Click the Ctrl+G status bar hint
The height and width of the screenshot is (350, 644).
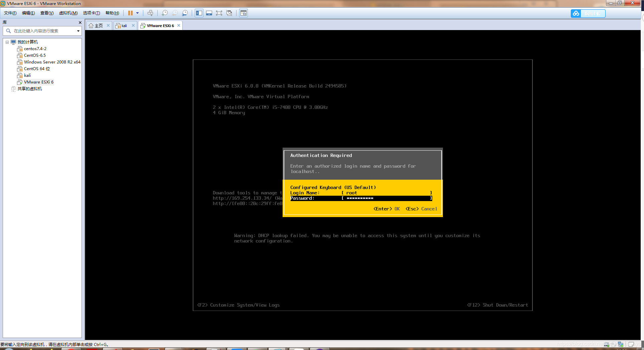pos(54,344)
